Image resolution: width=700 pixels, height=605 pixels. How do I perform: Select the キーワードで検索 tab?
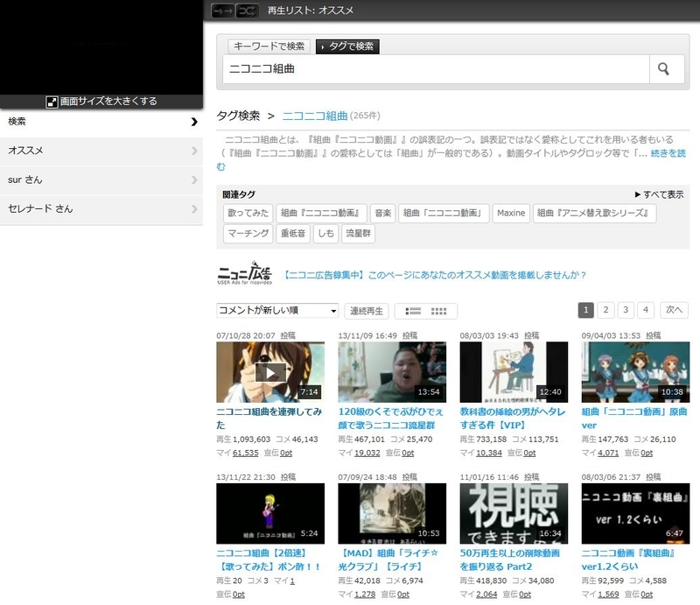pyautogui.click(x=269, y=46)
